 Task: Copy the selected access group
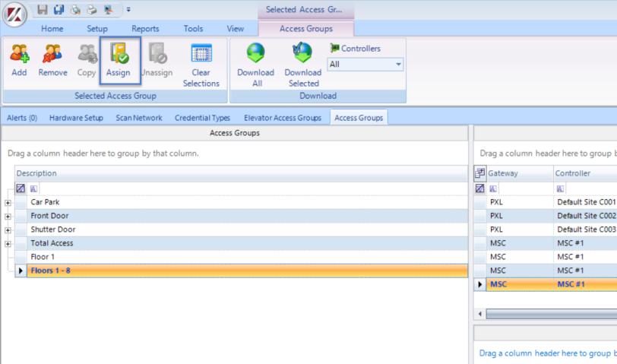(87, 60)
